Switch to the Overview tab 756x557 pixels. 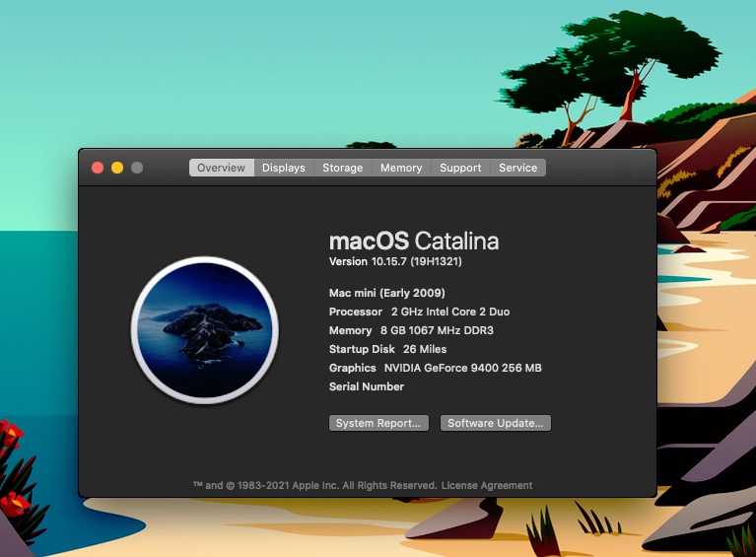(222, 168)
